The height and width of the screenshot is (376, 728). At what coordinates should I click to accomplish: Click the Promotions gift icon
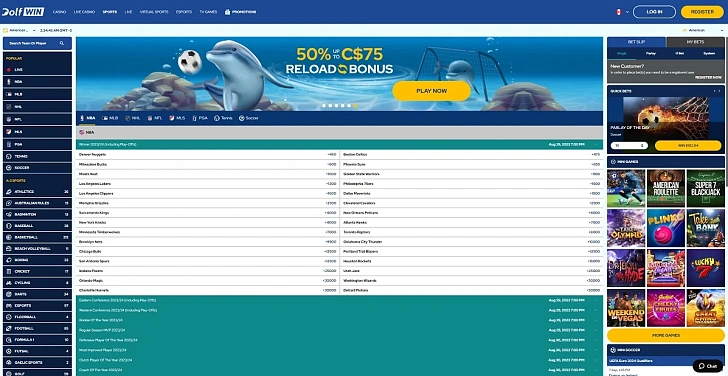coord(227,12)
